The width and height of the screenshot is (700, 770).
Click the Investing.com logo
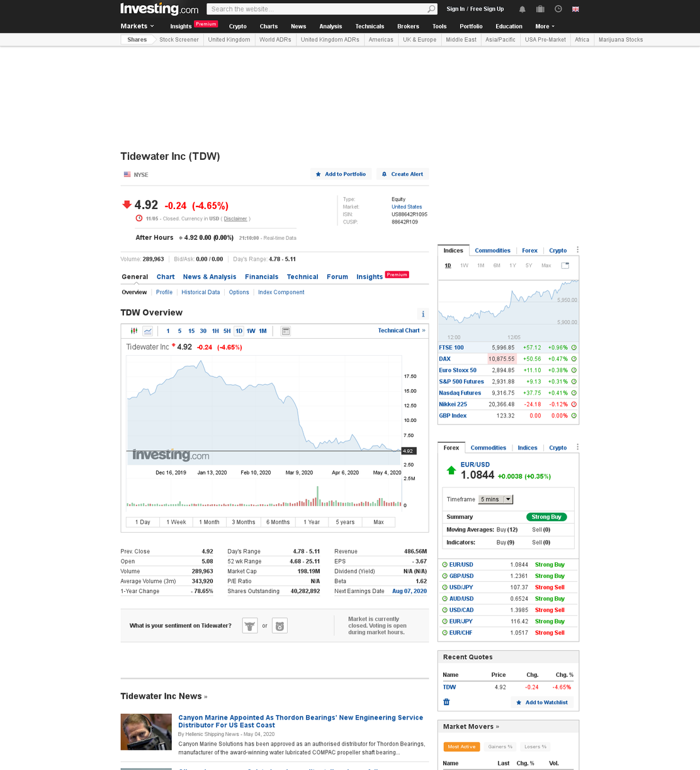tap(159, 9)
